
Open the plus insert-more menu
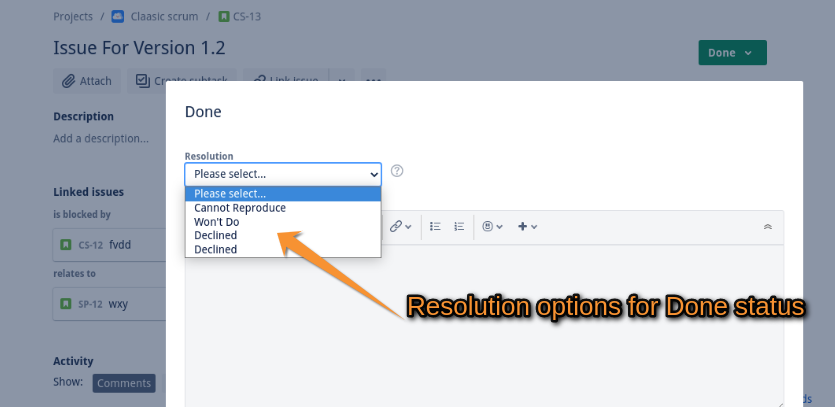pyautogui.click(x=528, y=226)
